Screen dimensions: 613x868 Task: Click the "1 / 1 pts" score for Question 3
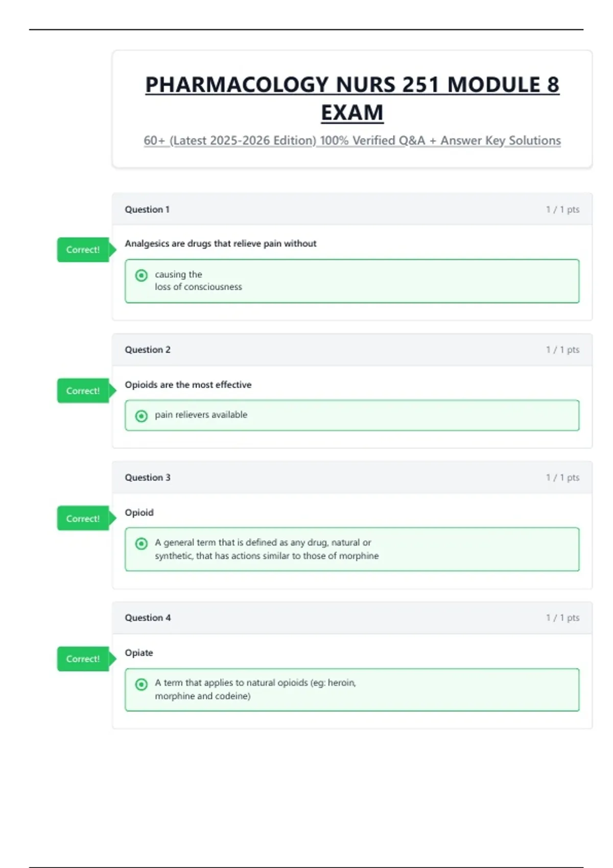(562, 477)
